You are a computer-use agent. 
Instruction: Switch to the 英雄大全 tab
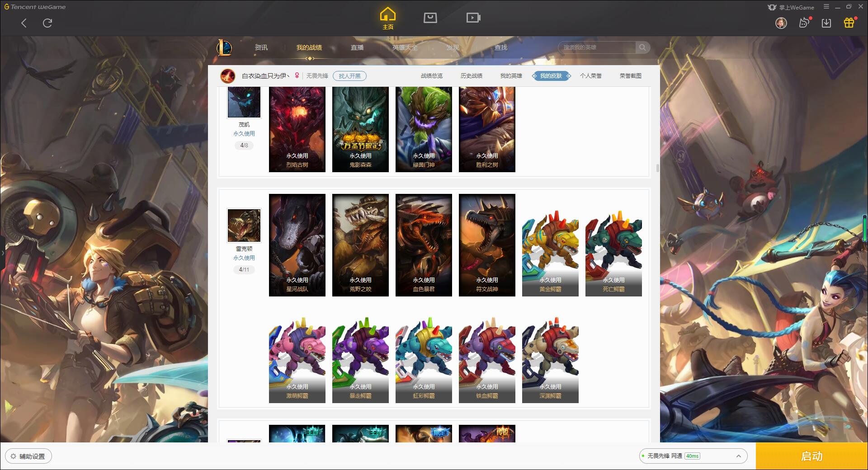405,47
